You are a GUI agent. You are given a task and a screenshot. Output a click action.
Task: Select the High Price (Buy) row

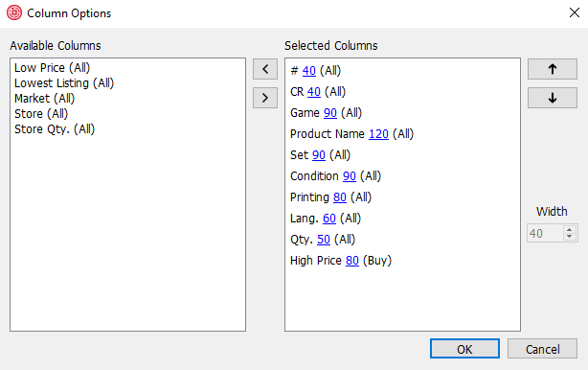(402, 261)
